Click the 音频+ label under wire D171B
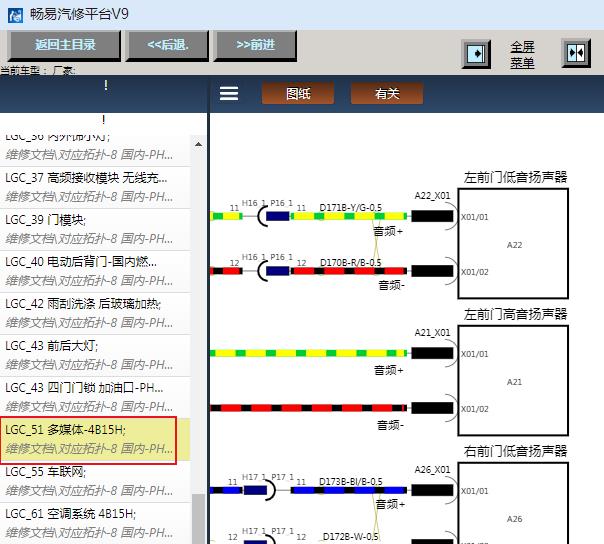Screen dimensions: 604x544 [388, 231]
